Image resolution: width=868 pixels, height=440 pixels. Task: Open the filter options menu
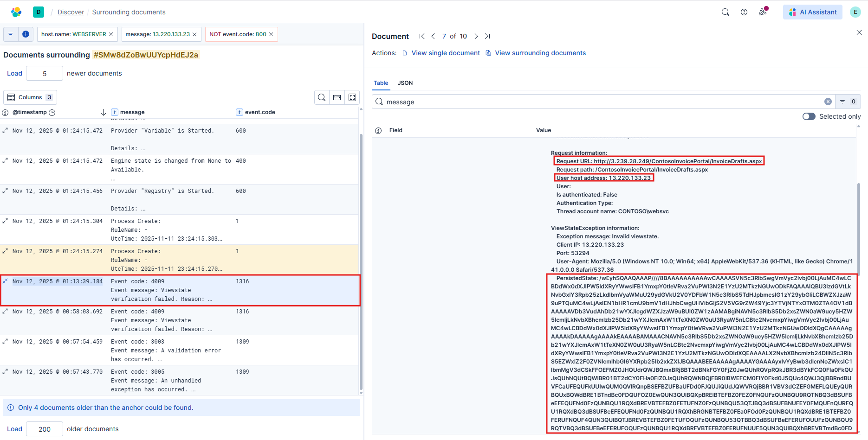tap(11, 34)
